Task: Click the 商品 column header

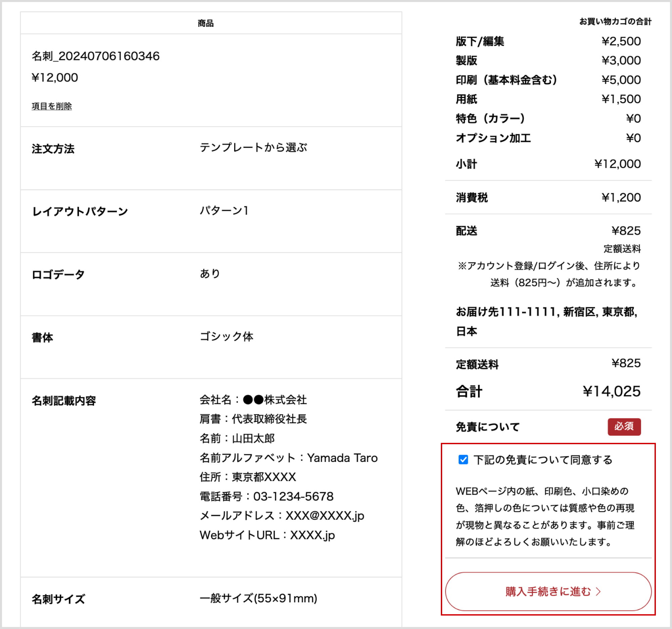Action: (x=206, y=23)
